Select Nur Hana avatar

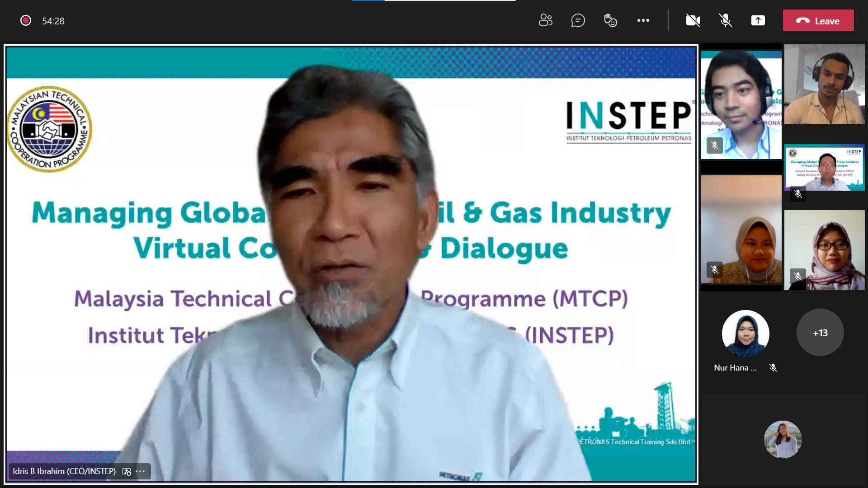click(745, 333)
